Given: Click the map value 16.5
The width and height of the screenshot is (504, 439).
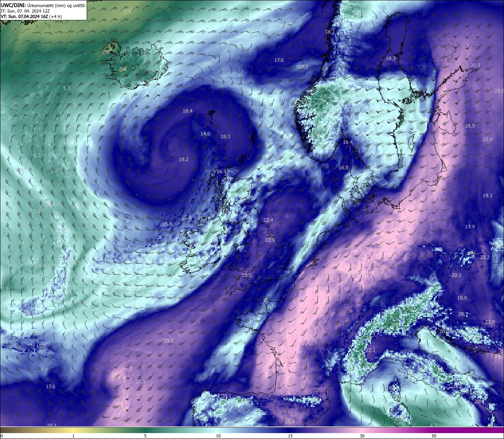Looking at the screenshot, I should point(343,168).
